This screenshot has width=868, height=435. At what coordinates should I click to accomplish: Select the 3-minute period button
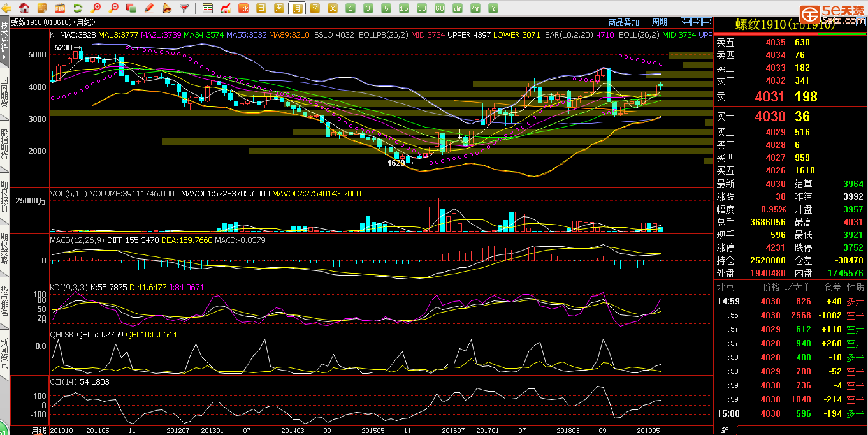click(368, 8)
